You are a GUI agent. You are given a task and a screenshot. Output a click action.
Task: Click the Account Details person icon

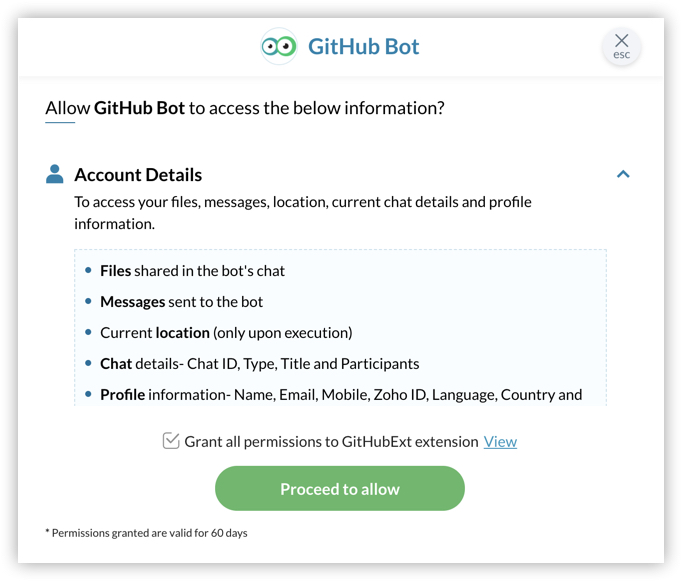55,175
